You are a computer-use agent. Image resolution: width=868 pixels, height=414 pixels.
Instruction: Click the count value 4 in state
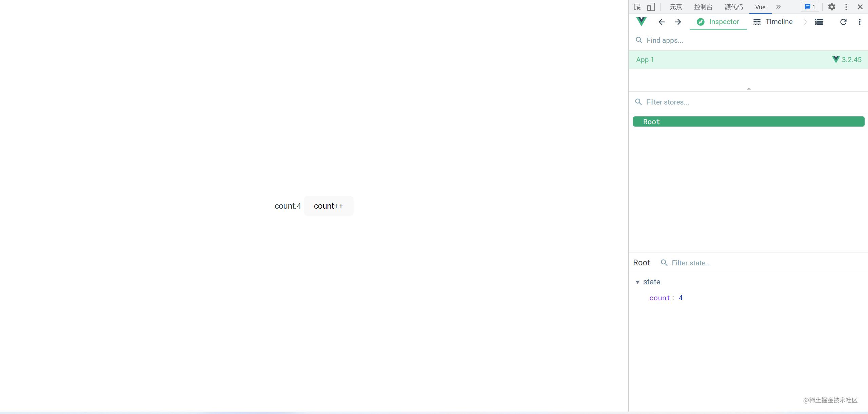coord(680,298)
